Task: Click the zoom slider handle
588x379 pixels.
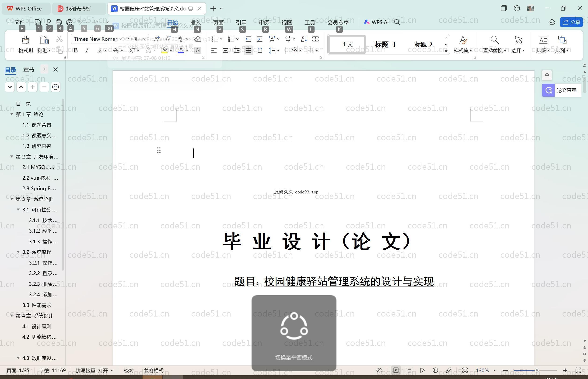Action: [536, 370]
